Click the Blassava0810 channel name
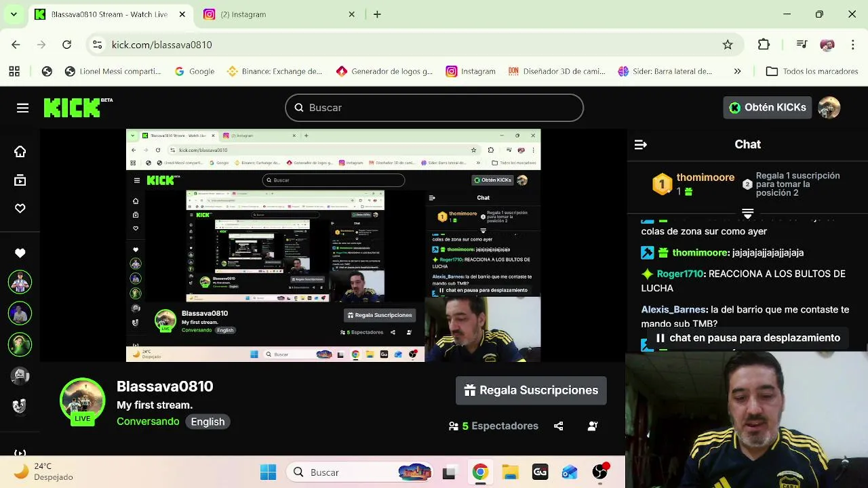 click(x=165, y=386)
